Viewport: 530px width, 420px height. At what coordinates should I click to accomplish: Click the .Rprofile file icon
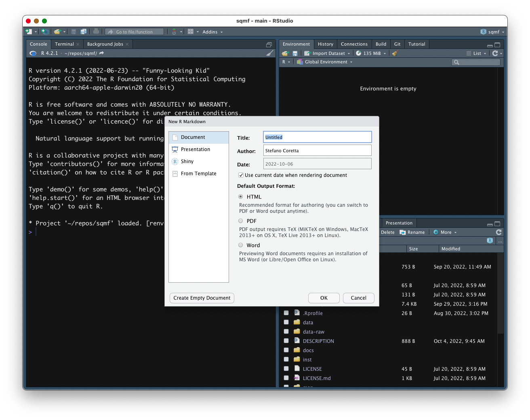(x=297, y=313)
